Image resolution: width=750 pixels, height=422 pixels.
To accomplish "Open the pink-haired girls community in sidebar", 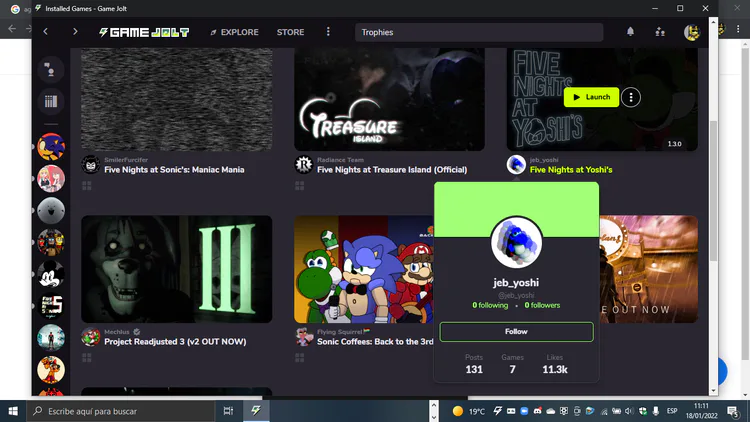I will click(51, 178).
